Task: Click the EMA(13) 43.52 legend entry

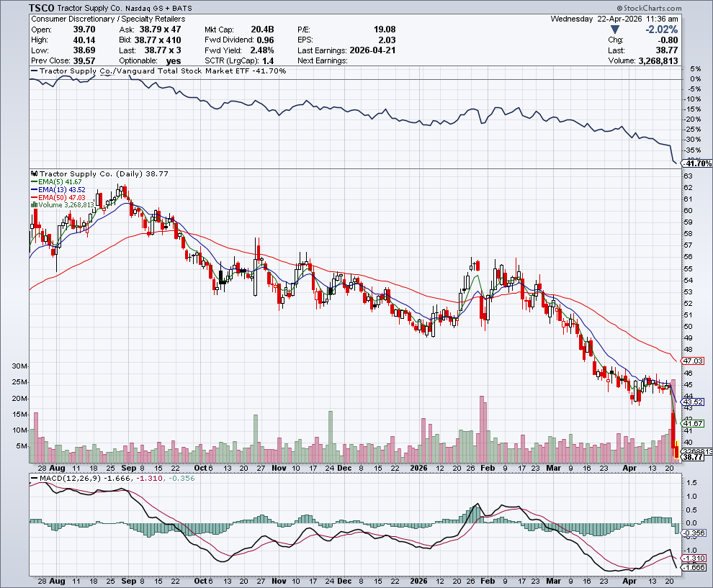Action: click(58, 189)
